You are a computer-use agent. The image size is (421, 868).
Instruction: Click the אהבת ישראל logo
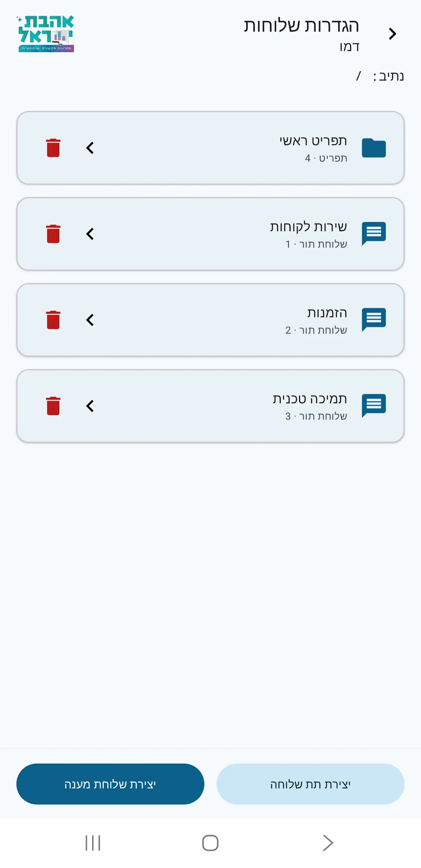(46, 33)
